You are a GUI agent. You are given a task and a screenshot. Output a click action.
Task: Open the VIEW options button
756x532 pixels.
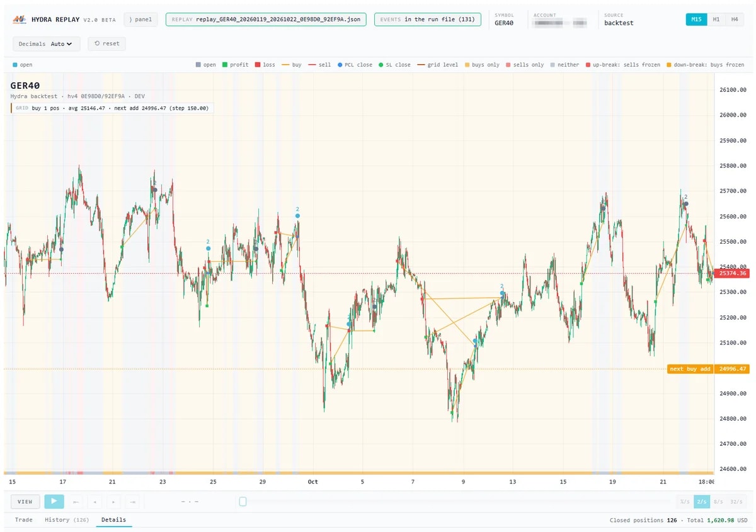(x=25, y=502)
